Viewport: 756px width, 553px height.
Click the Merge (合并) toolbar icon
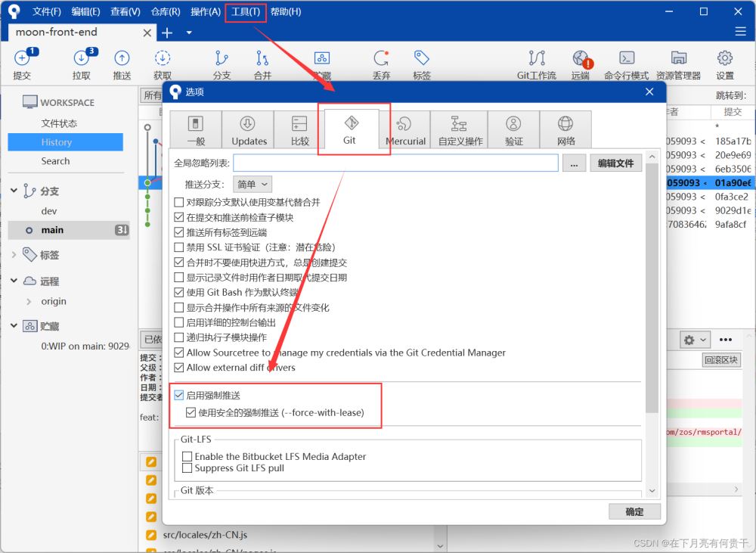point(262,58)
